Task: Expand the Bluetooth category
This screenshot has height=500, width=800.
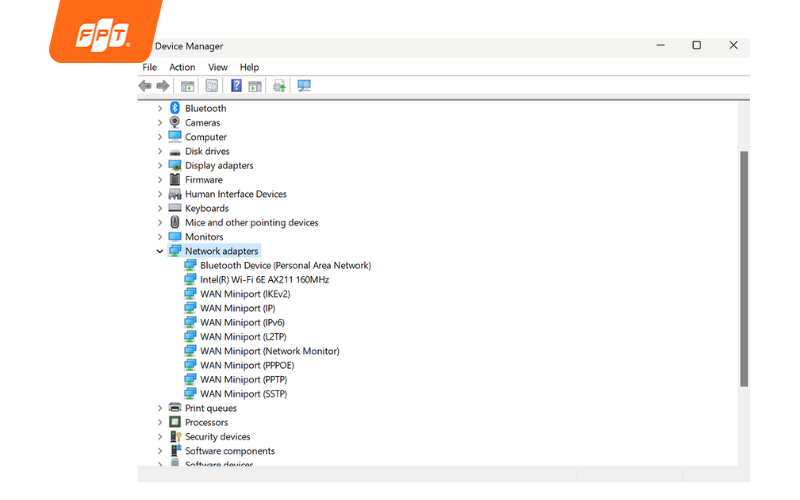Action: (160, 108)
